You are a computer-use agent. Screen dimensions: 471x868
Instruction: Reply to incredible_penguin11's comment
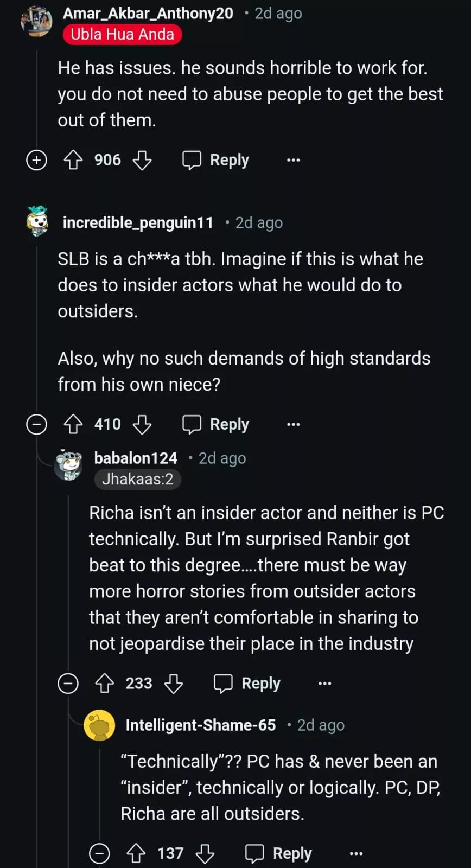(216, 424)
